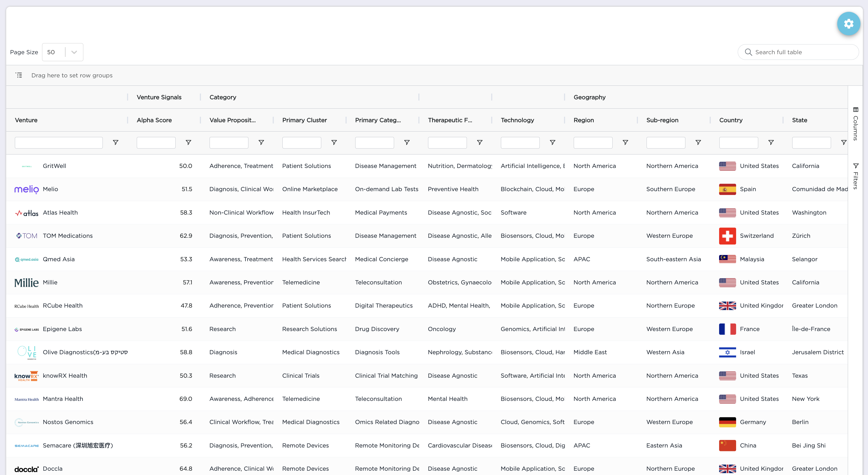Open the Primary Cluster filter icon
Screen dimensions: 868x475
coord(334,143)
